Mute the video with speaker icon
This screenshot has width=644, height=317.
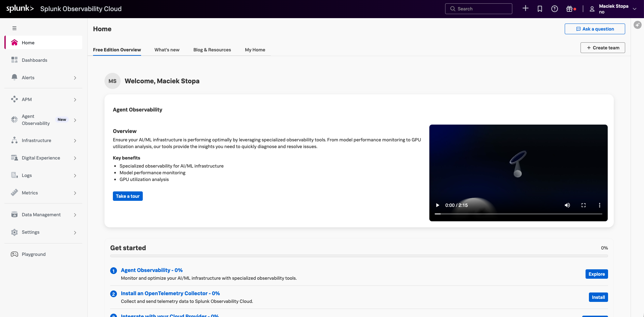point(567,205)
